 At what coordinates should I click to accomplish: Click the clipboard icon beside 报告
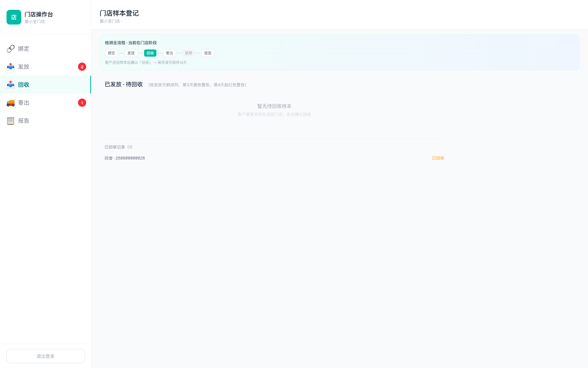(x=11, y=121)
